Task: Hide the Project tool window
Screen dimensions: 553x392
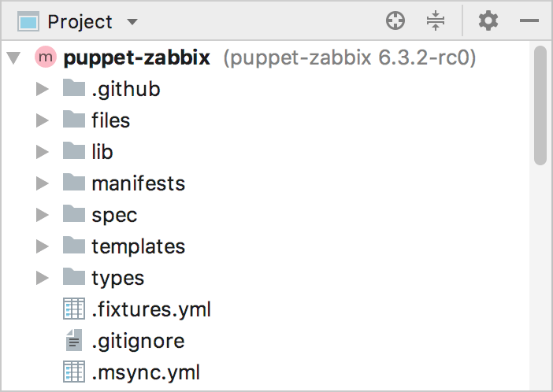Action: 529,21
